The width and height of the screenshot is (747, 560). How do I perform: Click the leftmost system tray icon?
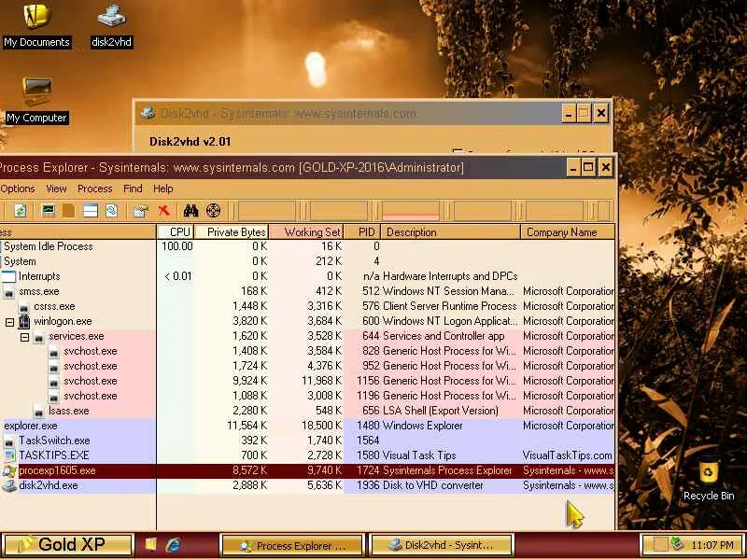coord(660,544)
